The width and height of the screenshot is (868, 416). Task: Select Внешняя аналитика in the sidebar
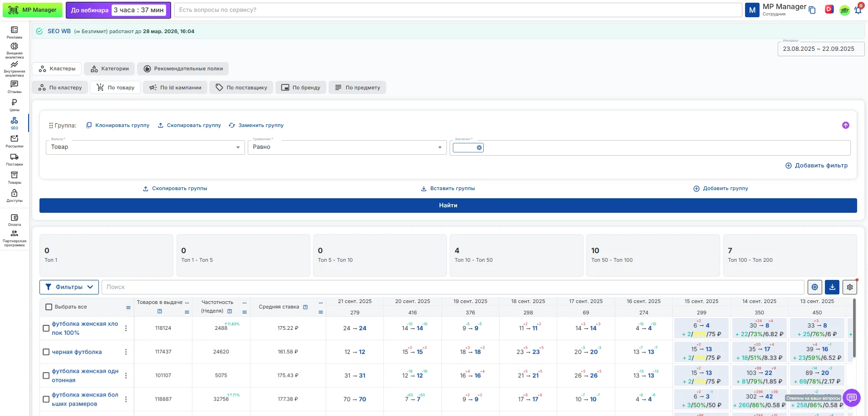click(14, 50)
